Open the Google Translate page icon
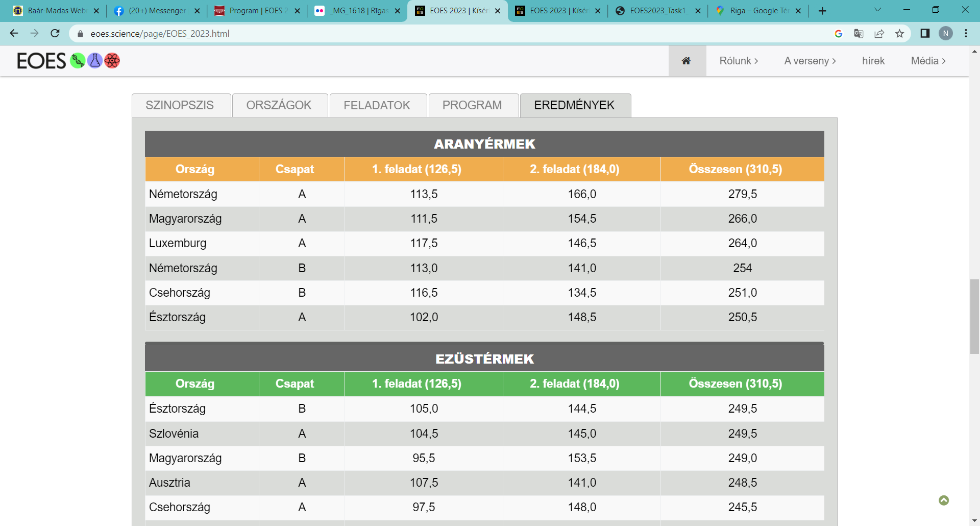The height and width of the screenshot is (526, 980). (859, 34)
